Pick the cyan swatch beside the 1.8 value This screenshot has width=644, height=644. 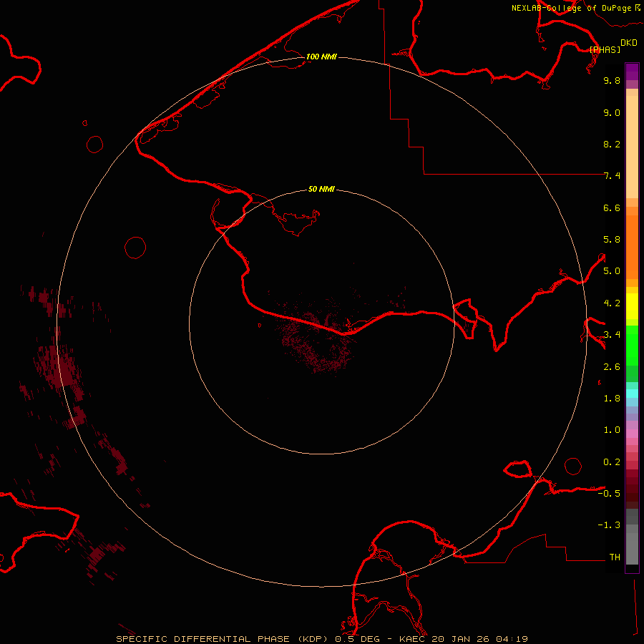pos(632,394)
